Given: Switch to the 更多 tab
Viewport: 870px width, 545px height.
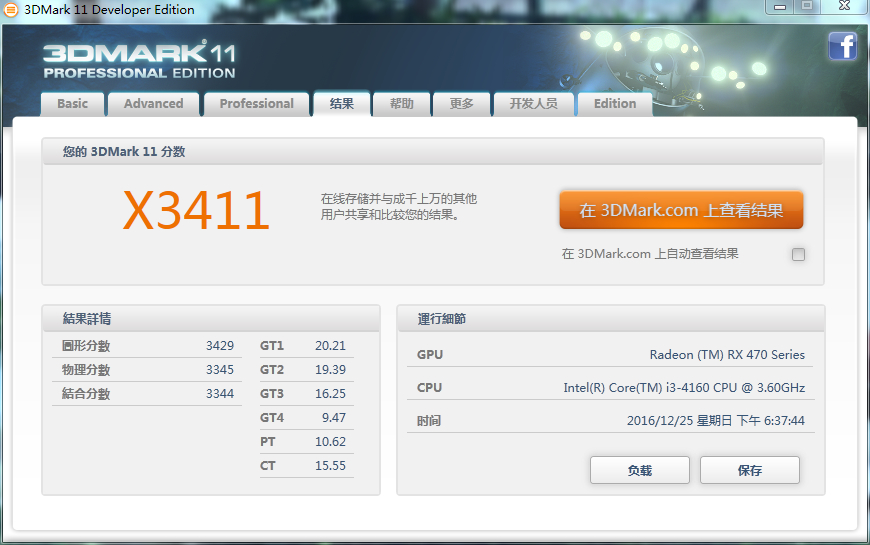Looking at the screenshot, I should [x=462, y=104].
